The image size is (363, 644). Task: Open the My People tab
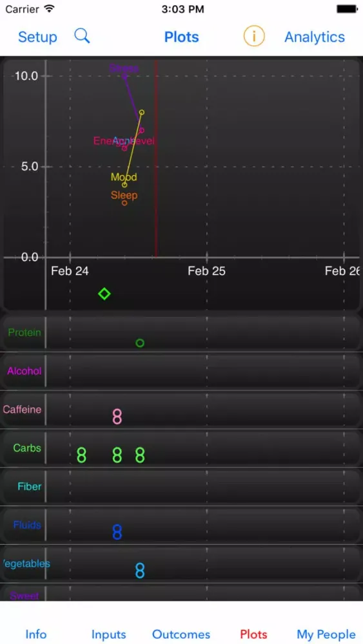click(x=326, y=634)
